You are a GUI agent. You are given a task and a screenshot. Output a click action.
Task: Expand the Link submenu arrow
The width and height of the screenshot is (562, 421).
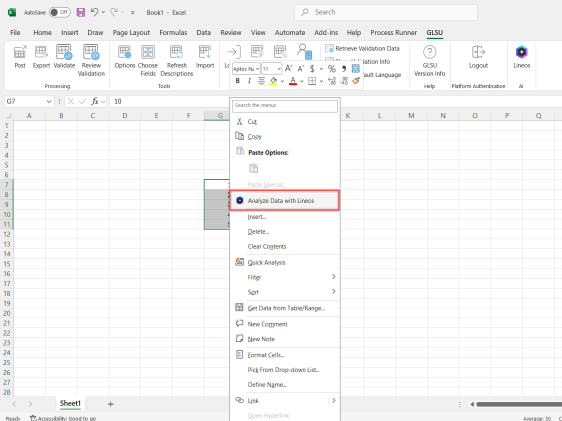click(333, 400)
